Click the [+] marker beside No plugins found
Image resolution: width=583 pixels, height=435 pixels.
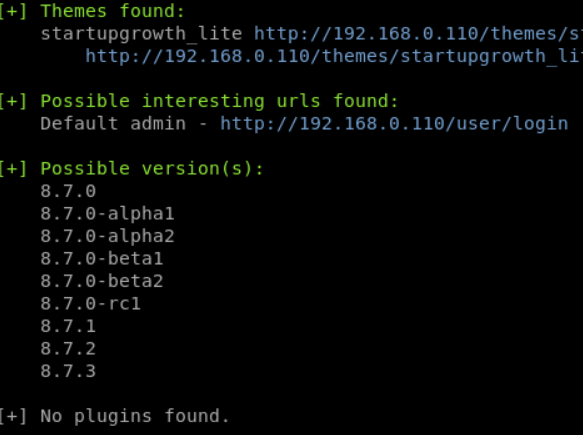point(13,416)
